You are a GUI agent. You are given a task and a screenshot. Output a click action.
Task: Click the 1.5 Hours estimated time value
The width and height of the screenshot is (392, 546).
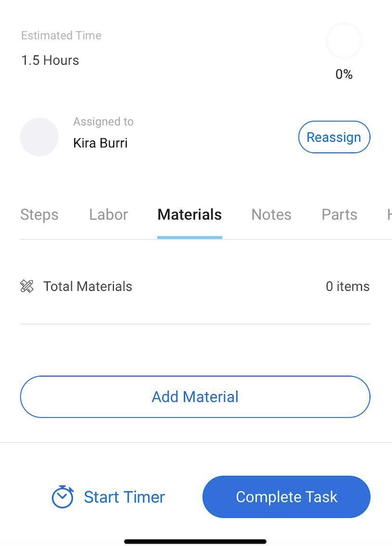click(x=50, y=61)
